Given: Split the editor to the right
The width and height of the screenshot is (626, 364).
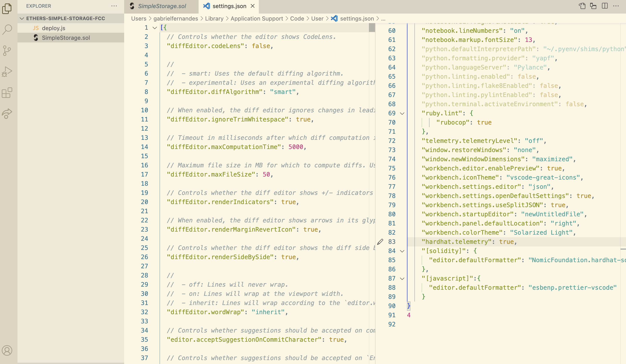Looking at the screenshot, I should [x=605, y=6].
